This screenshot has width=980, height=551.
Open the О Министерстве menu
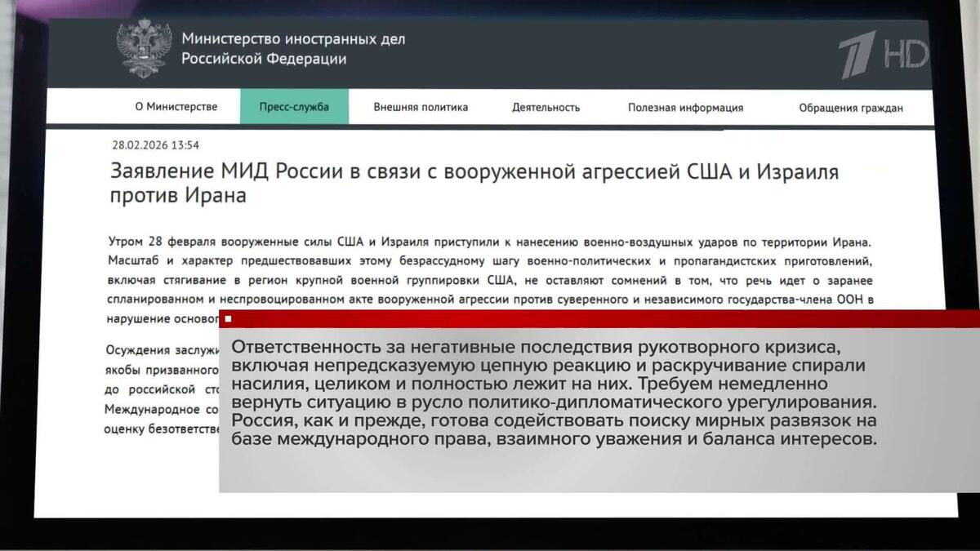(x=178, y=106)
